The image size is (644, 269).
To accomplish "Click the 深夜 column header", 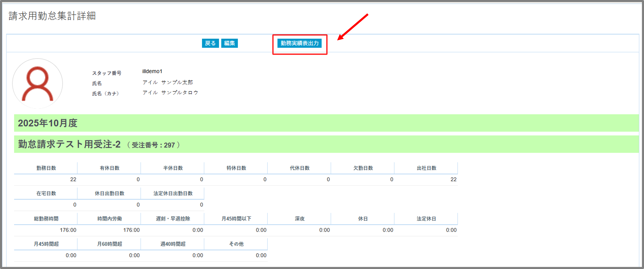I will 299,219.
